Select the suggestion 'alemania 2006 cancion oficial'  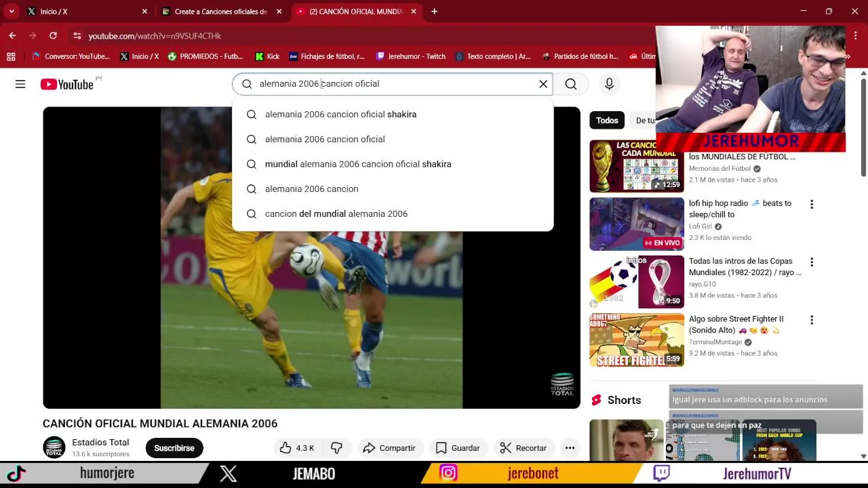pos(393,139)
